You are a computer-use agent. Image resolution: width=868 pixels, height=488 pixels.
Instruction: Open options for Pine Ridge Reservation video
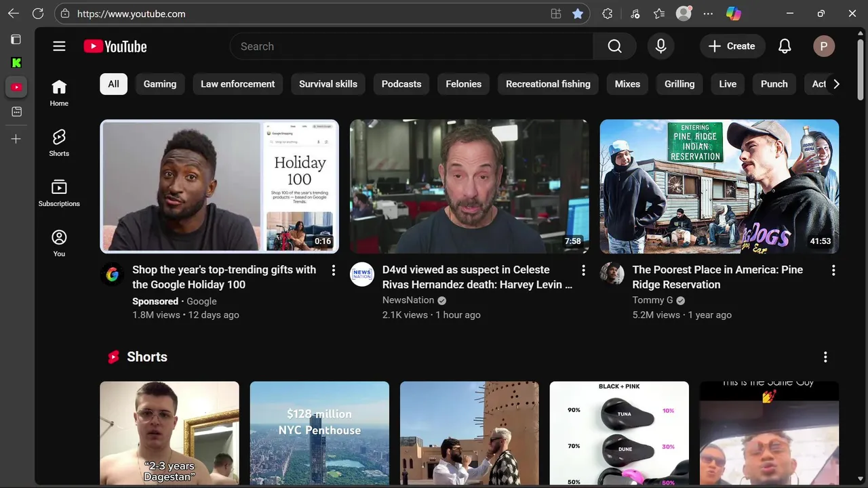[x=833, y=270]
